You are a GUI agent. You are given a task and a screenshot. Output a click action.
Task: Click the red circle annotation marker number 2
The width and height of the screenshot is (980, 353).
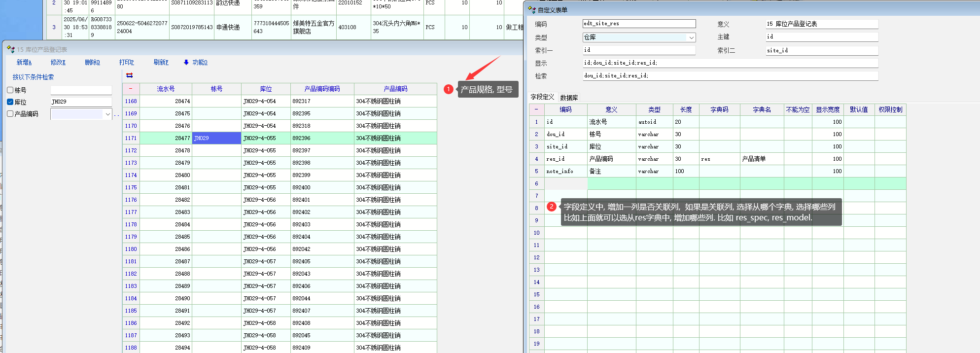552,207
